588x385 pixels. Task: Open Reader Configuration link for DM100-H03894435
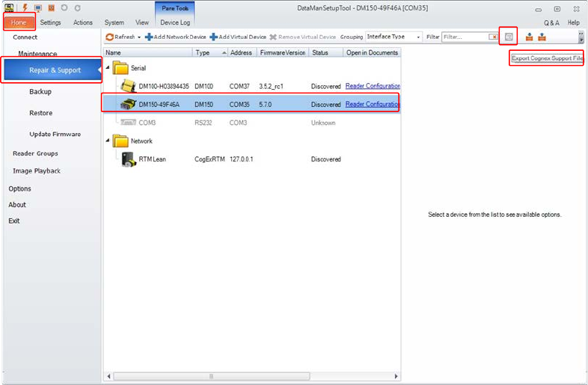coord(373,86)
